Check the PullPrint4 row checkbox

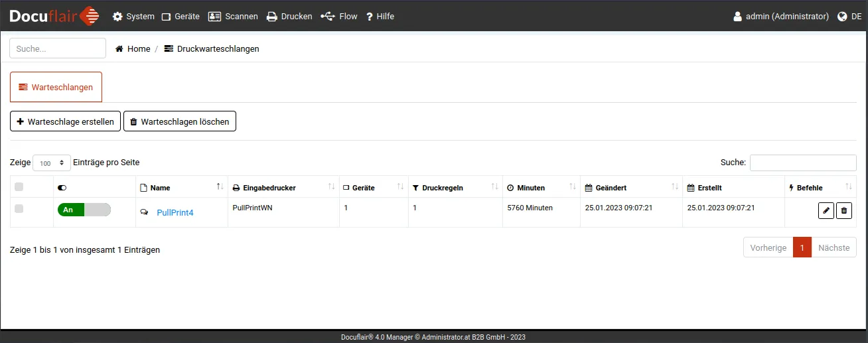tap(19, 209)
